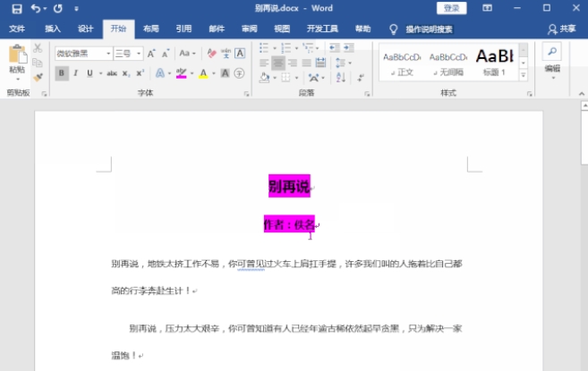Toggle strikethrough abc formatting
This screenshot has height=371, width=588.
tap(112, 73)
